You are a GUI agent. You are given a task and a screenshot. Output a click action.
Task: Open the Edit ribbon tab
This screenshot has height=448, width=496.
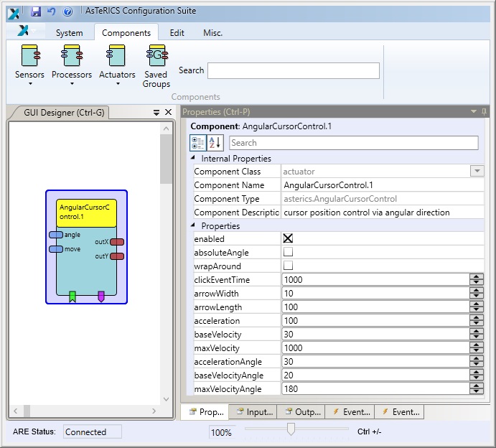coord(177,33)
